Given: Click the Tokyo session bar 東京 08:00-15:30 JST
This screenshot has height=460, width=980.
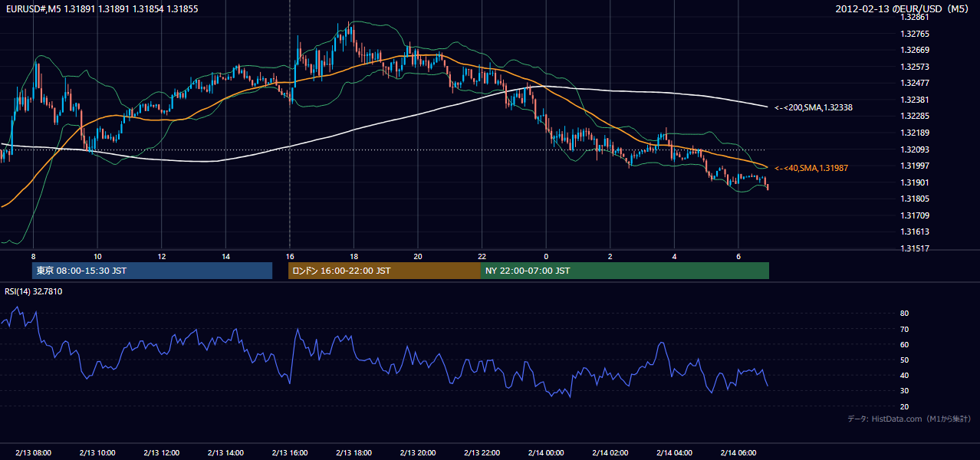Looking at the screenshot, I should click(152, 271).
